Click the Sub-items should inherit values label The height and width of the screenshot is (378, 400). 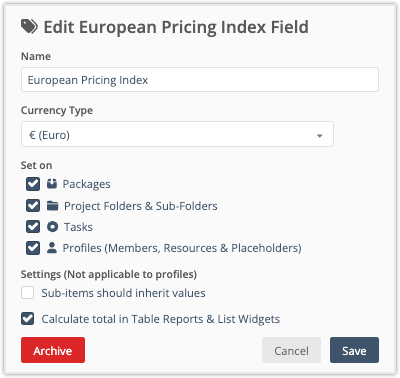[123, 293]
